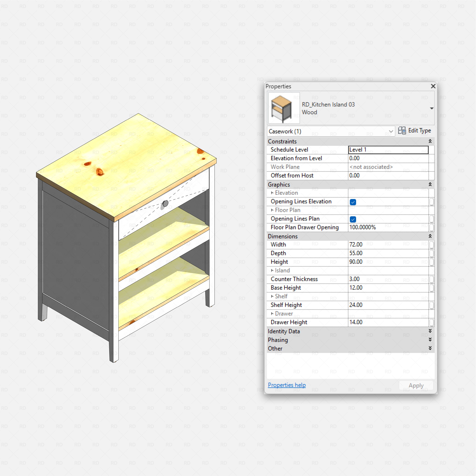Click the RD_Kitchen Island 03 preview thumbnail
476x476 pixels.
(284, 108)
